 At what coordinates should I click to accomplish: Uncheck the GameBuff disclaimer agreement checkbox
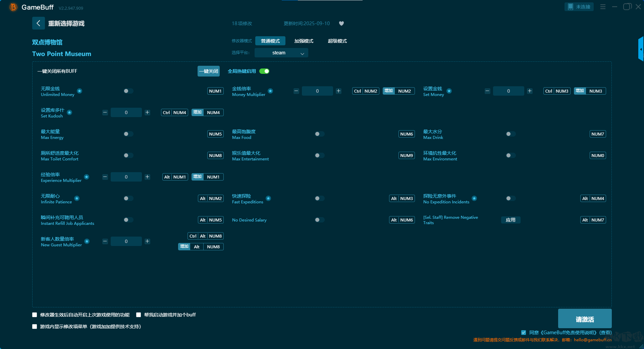[x=524, y=333]
